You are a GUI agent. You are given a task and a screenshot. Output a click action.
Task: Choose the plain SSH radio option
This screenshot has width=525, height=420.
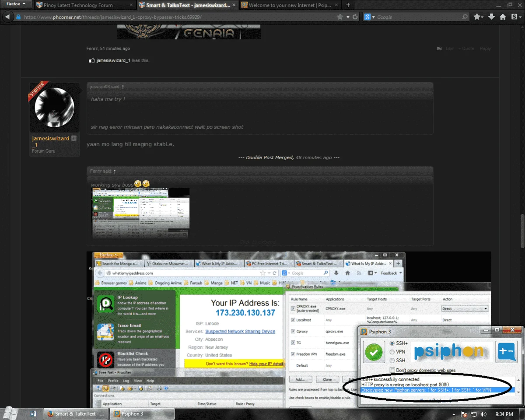click(x=397, y=360)
